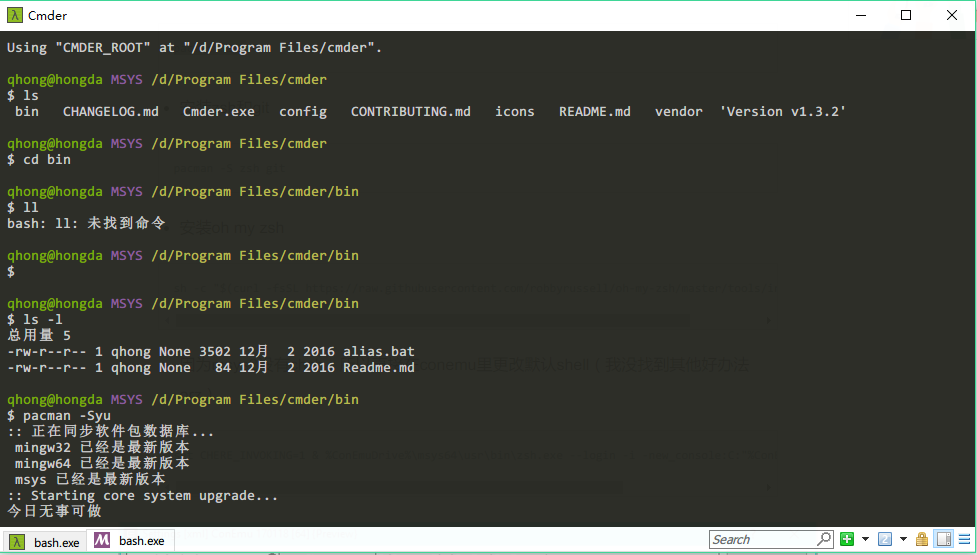Click the '今日无事可做' last output line
The image size is (977, 555).
pos(54,511)
